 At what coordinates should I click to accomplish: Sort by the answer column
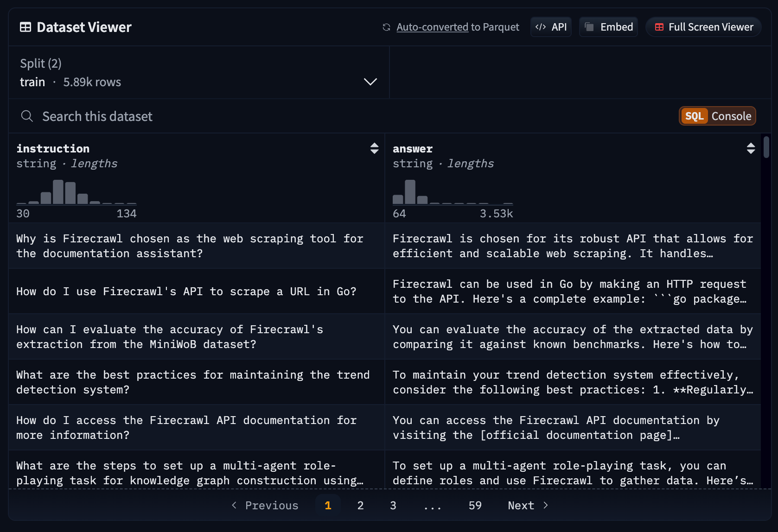pyautogui.click(x=751, y=148)
